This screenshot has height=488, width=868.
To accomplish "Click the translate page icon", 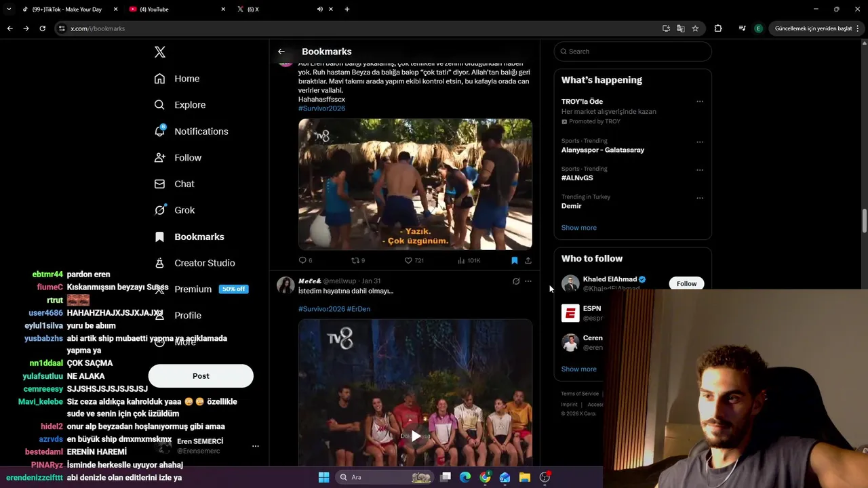I will click(680, 28).
